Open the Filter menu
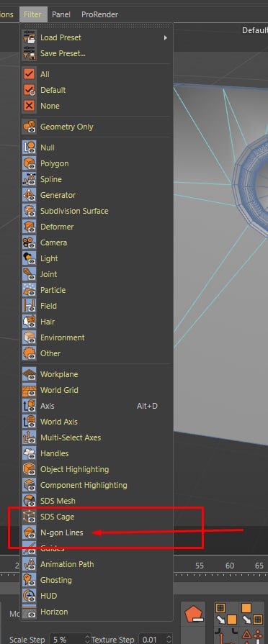The height and width of the screenshot is (644, 268). (x=32, y=14)
